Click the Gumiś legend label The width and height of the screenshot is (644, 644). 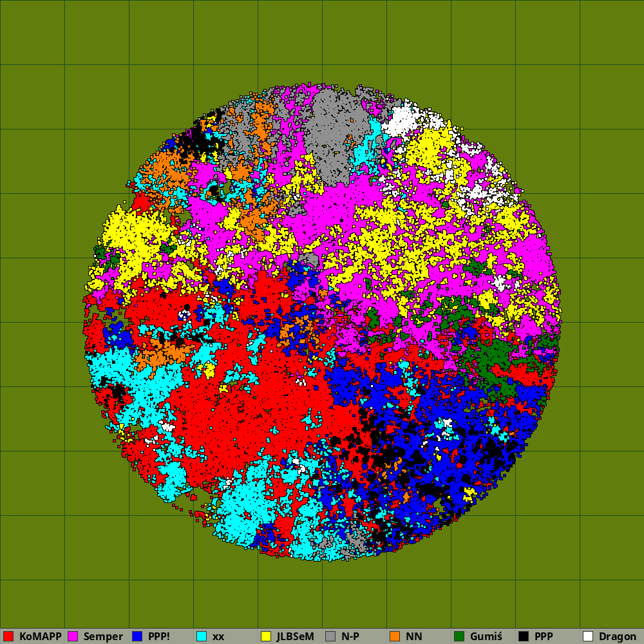point(486,636)
